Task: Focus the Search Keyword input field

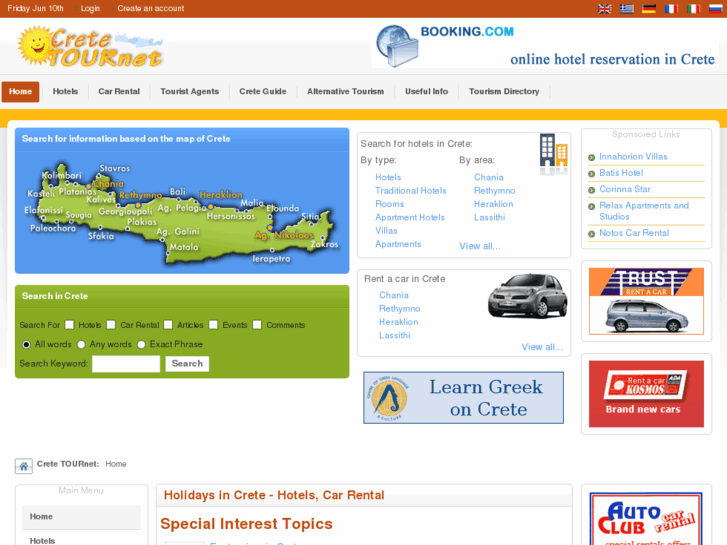Action: [126, 364]
